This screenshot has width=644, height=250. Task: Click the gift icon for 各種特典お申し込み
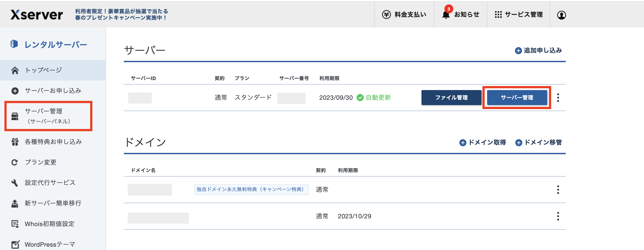pos(15,142)
